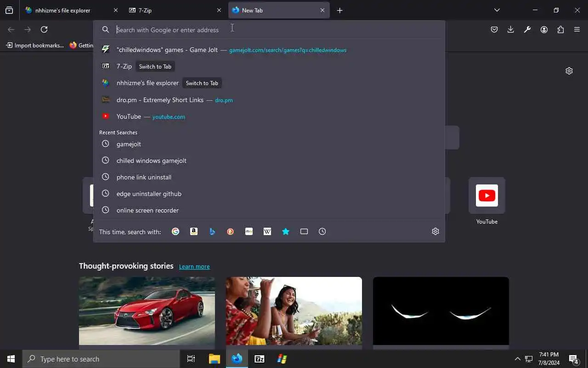Image resolution: width=588 pixels, height=368 pixels.
Task: Click Switch to Tab for 7-Zip
Action: pyautogui.click(x=155, y=66)
